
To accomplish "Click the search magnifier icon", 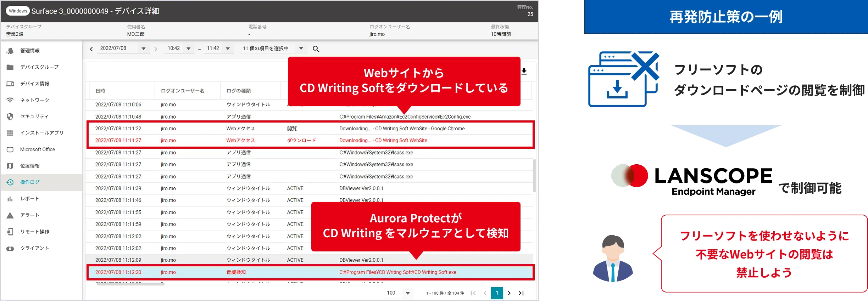I will pyautogui.click(x=316, y=49).
